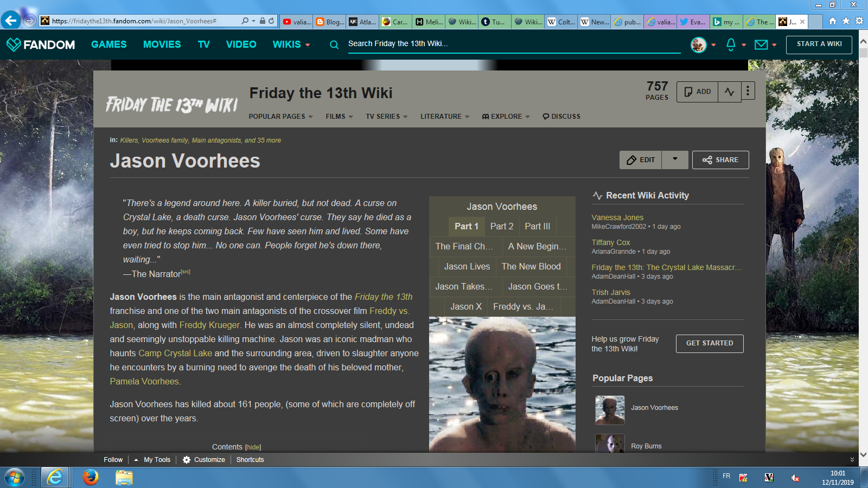The width and height of the screenshot is (868, 488).
Task: Click Customize in bottom toolbar
Action: [204, 460]
